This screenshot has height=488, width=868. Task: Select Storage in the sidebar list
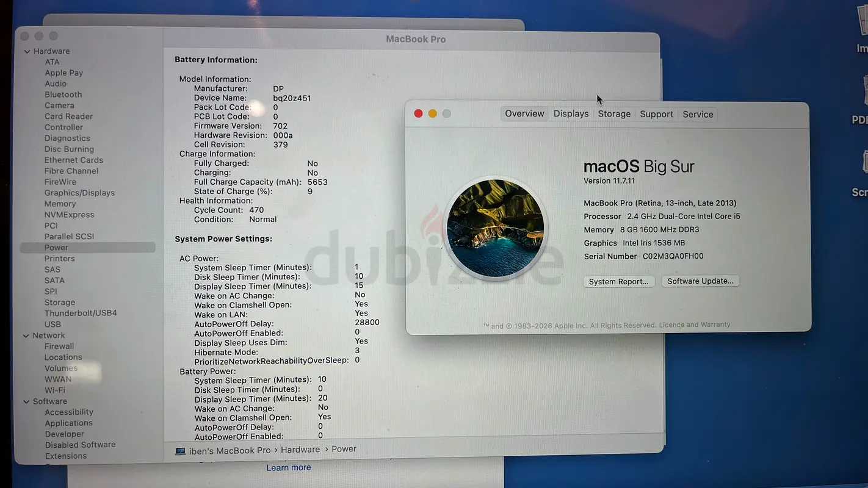(60, 303)
